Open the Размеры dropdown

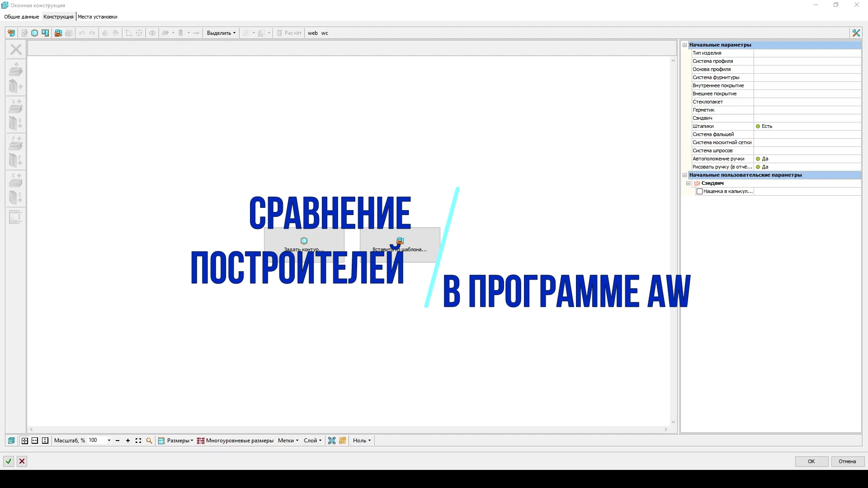176,441
